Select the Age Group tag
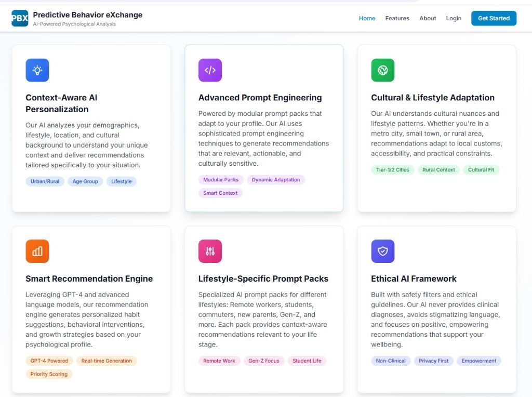This screenshot has width=532, height=397. pyautogui.click(x=85, y=181)
